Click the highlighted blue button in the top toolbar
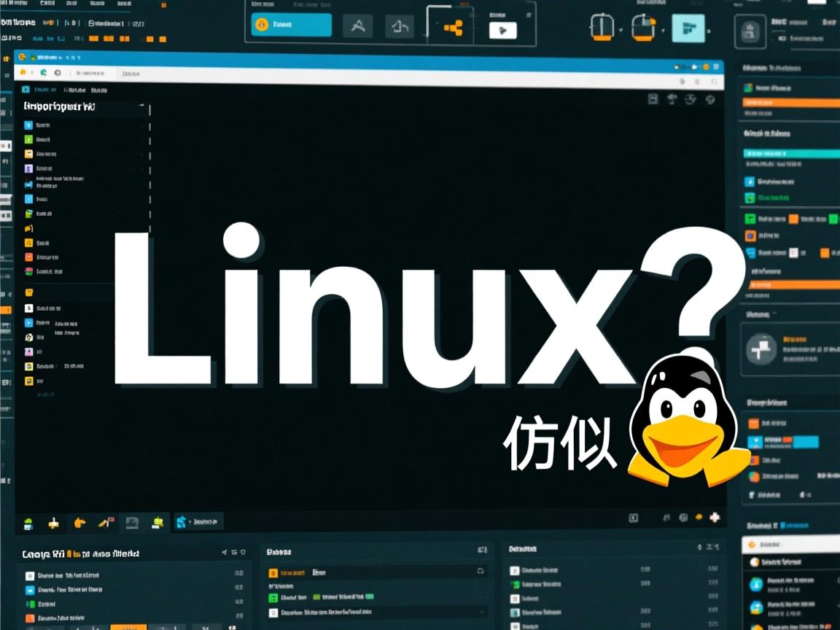840x630 pixels. [x=292, y=25]
